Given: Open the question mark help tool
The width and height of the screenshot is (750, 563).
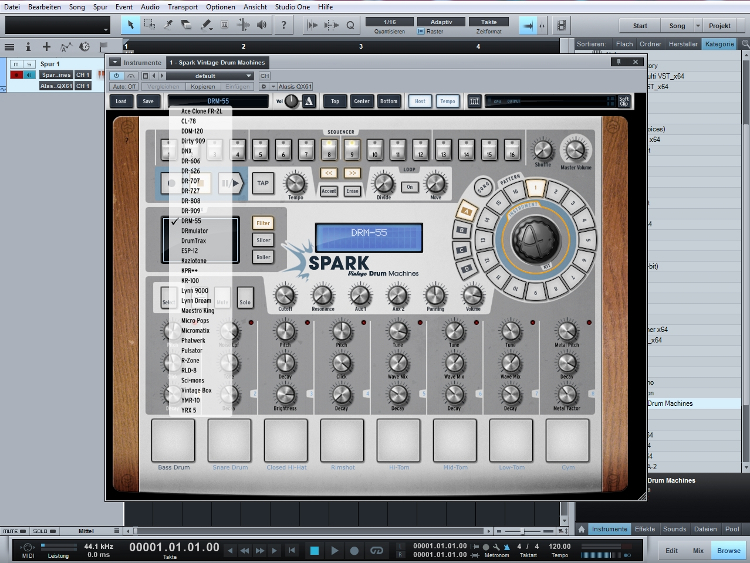Looking at the screenshot, I should pyautogui.click(x=284, y=25).
